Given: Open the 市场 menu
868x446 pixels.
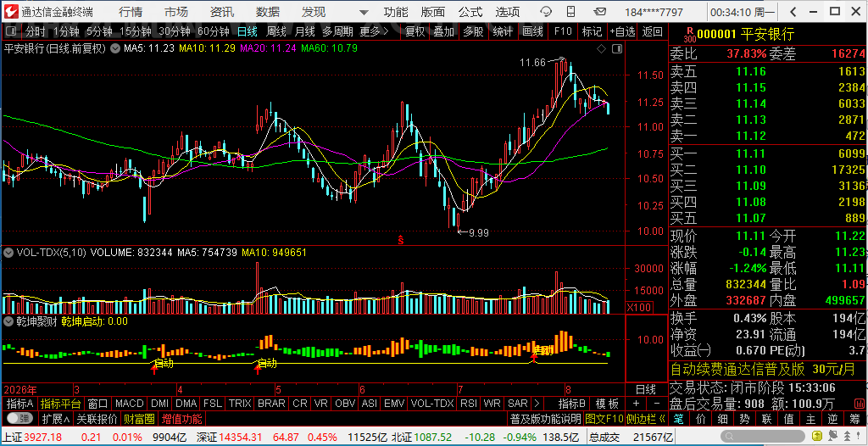Looking at the screenshot, I should point(176,12).
